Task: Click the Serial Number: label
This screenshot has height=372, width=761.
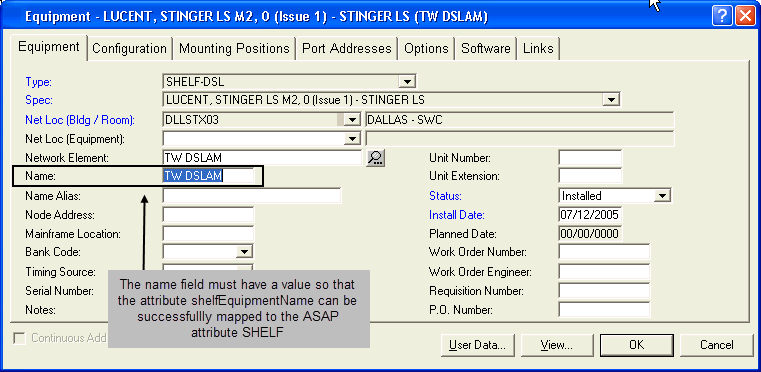Action: click(59, 291)
